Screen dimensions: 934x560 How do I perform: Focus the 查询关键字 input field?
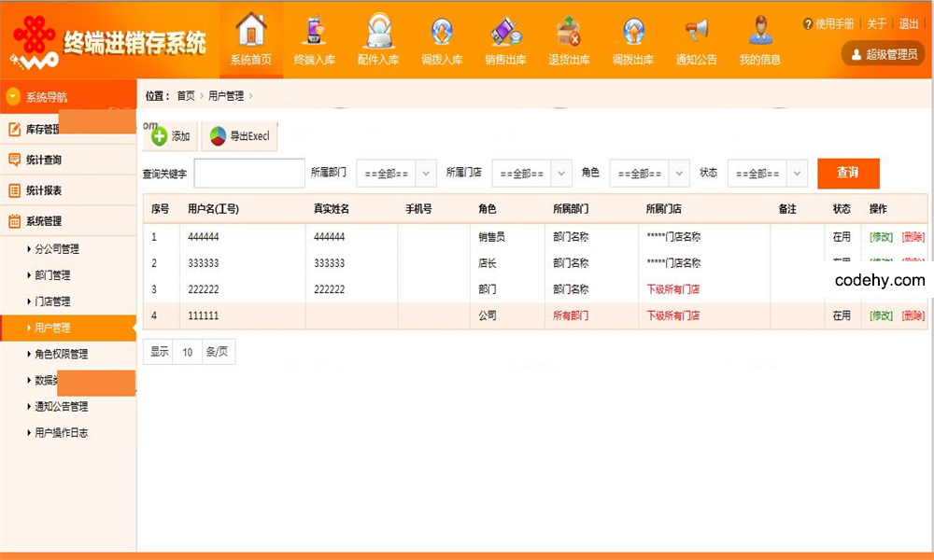(249, 174)
